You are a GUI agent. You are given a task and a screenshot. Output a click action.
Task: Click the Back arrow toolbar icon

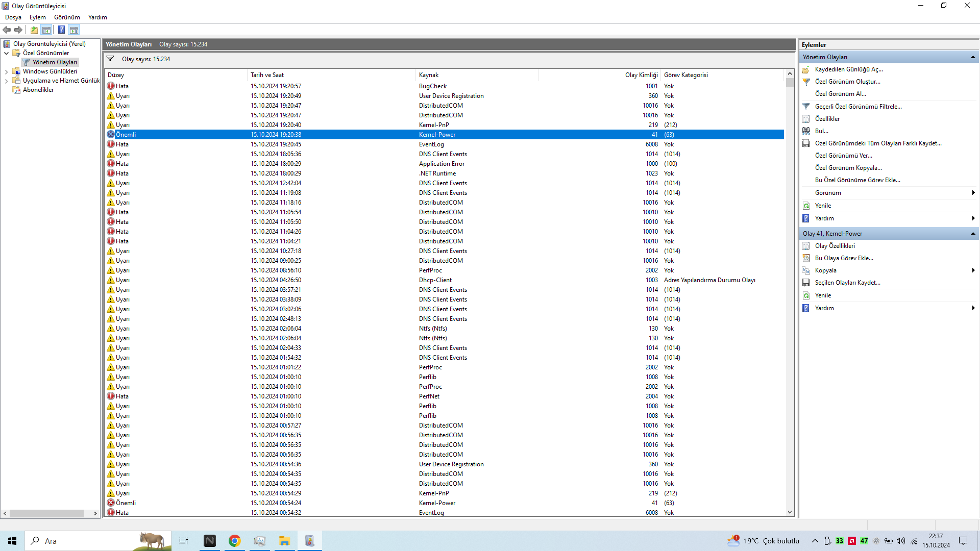(7, 30)
